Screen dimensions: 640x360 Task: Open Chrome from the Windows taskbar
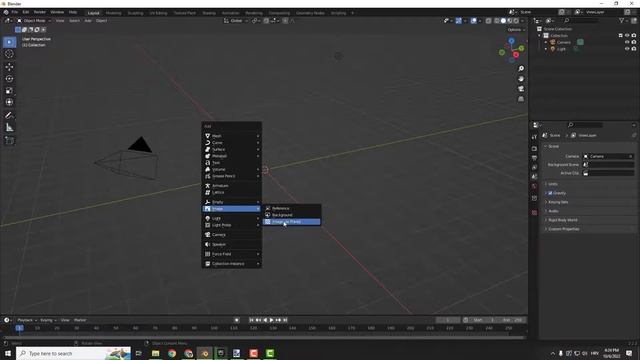click(172, 353)
